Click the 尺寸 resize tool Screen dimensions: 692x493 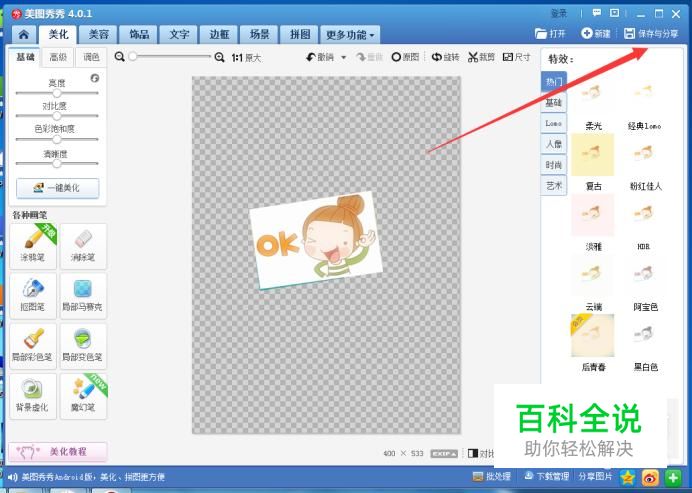tap(516, 57)
